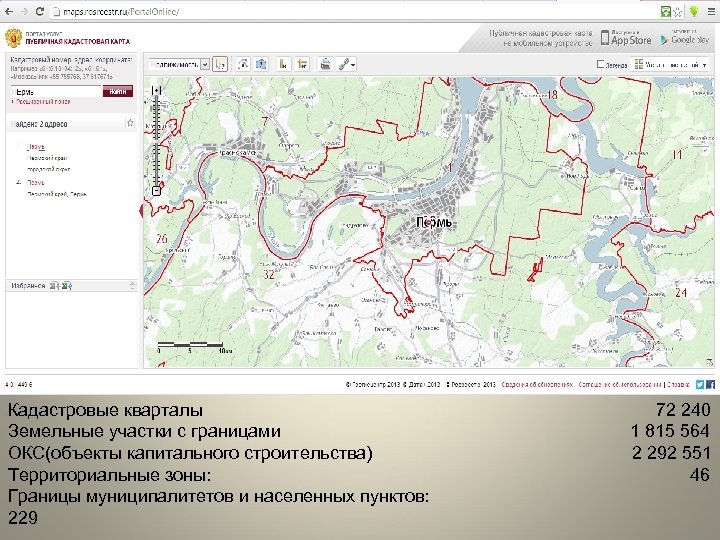720x540 pixels.
Task: Click map resize corner icon
Action: [x=710, y=363]
